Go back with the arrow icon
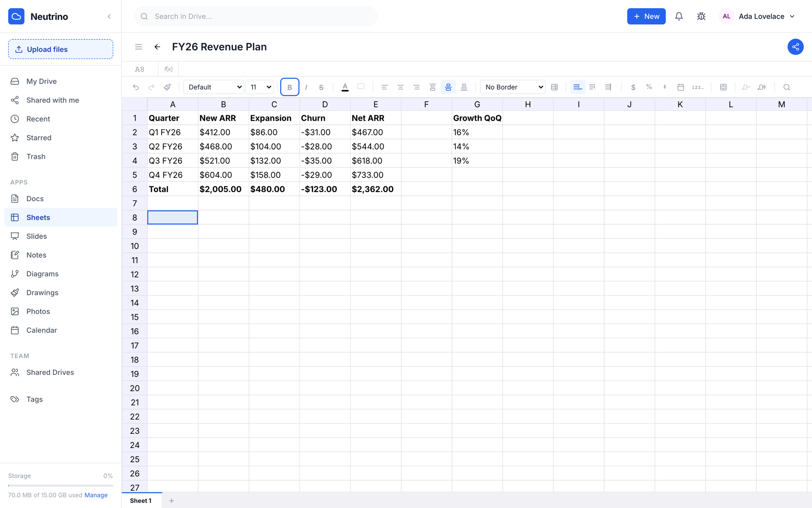This screenshot has height=508, width=812. point(157,47)
